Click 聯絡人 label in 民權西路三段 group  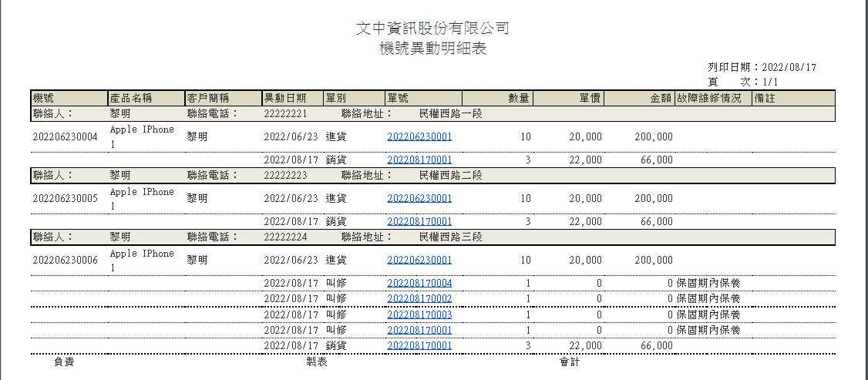(53, 237)
